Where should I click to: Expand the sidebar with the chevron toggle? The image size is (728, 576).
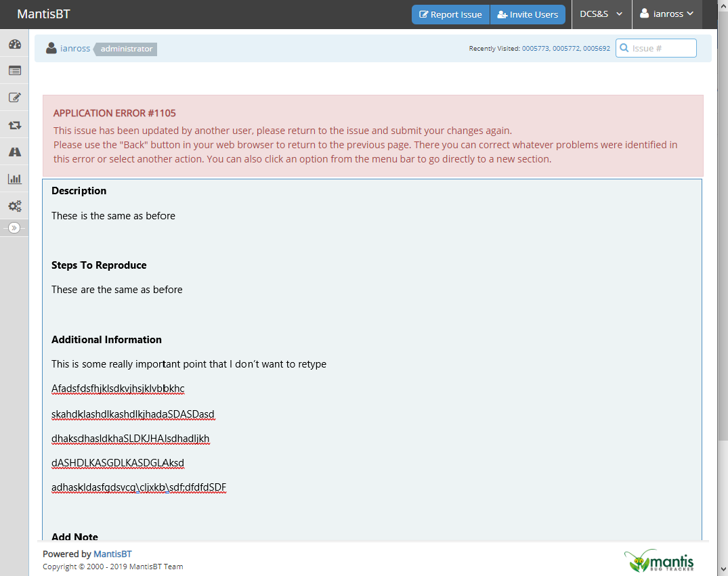(14, 228)
